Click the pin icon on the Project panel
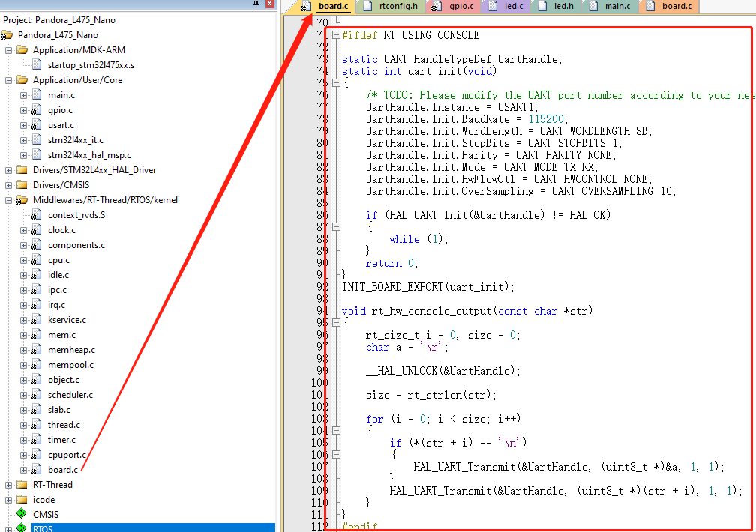Screen dimensions: 756x532 point(256,4)
